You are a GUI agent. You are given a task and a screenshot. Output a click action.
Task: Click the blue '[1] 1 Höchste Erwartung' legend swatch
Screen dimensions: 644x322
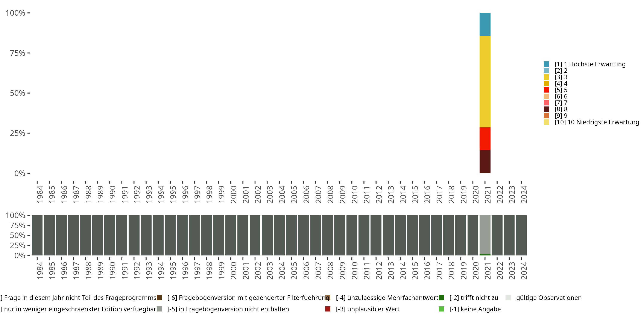547,64
